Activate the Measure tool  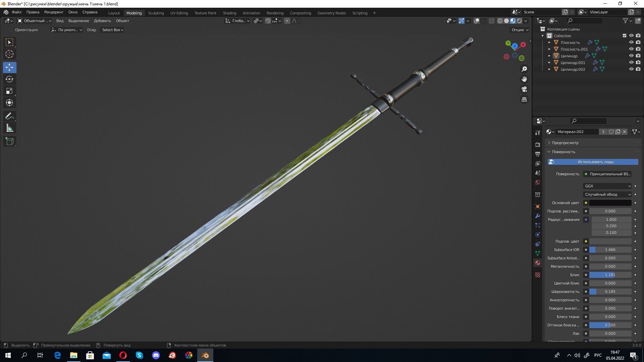coord(9,128)
